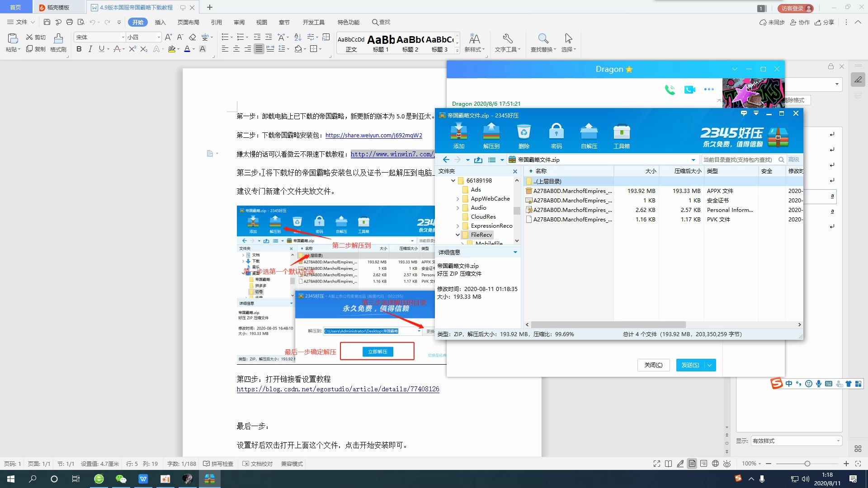Open the 工具箱 toolbox icon in 2345好压
This screenshot has width=868, height=488.
(x=622, y=136)
